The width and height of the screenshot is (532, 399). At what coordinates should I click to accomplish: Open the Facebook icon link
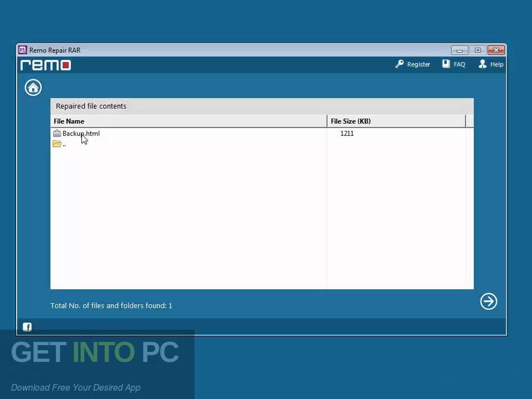click(27, 327)
